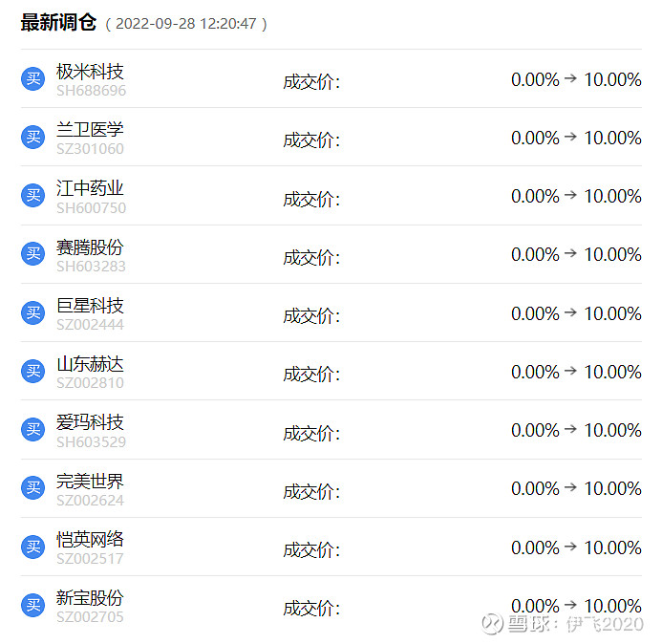Viewport: 662px width, 644px height.
Task: Click the buy icon beside 江中药业
Action: 33,196
